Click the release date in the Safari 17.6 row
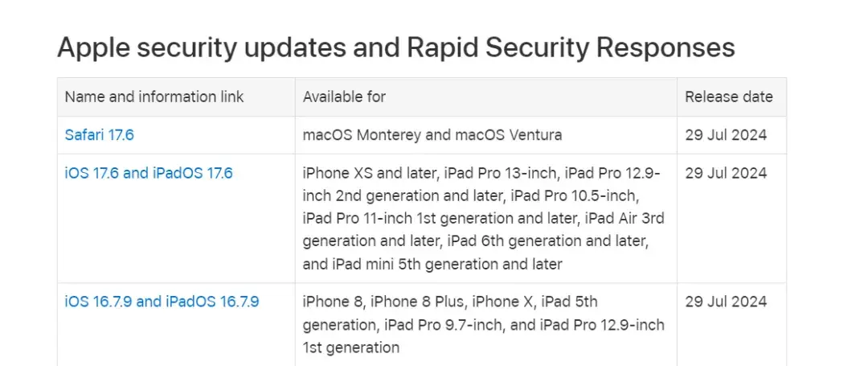The width and height of the screenshot is (868, 366). (726, 134)
